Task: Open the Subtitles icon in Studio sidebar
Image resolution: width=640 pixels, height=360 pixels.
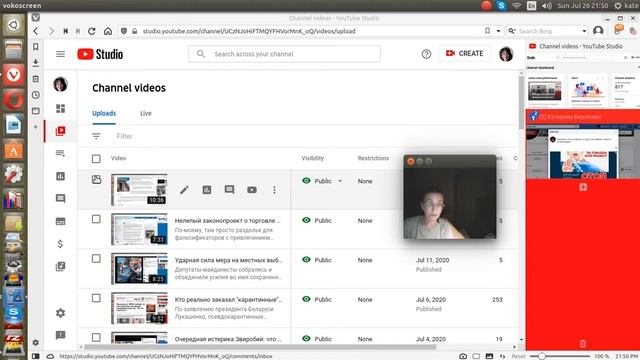Action: [60, 221]
